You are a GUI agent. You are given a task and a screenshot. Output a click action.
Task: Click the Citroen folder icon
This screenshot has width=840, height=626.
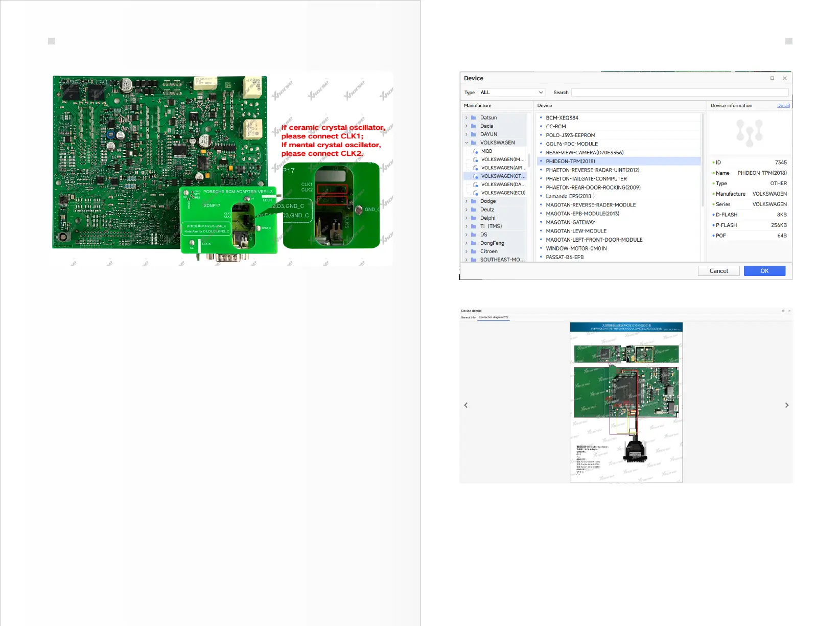click(x=473, y=251)
